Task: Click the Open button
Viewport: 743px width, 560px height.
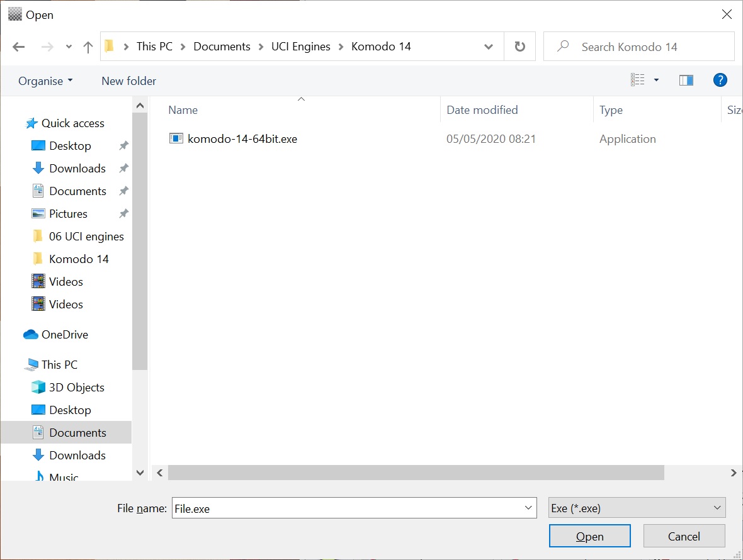Action: tap(589, 536)
